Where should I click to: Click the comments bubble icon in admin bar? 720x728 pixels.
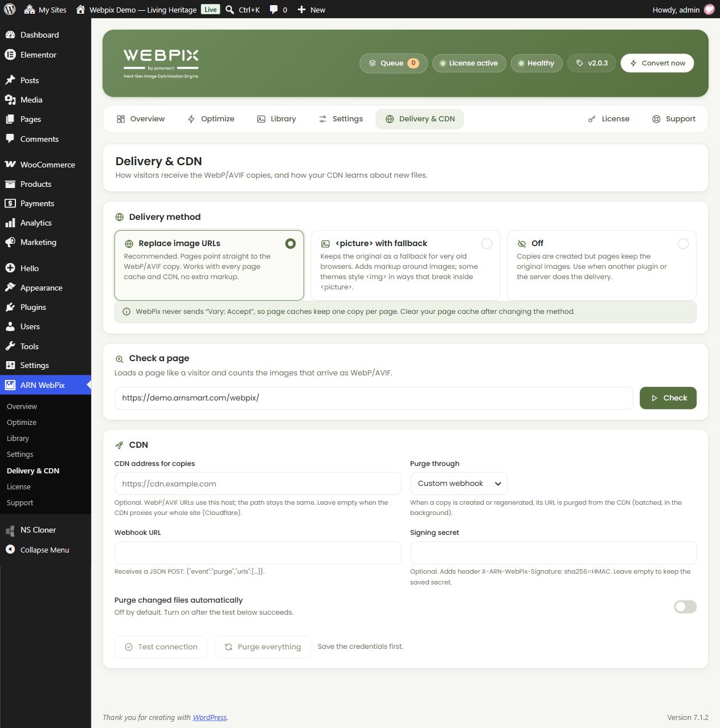tap(274, 10)
